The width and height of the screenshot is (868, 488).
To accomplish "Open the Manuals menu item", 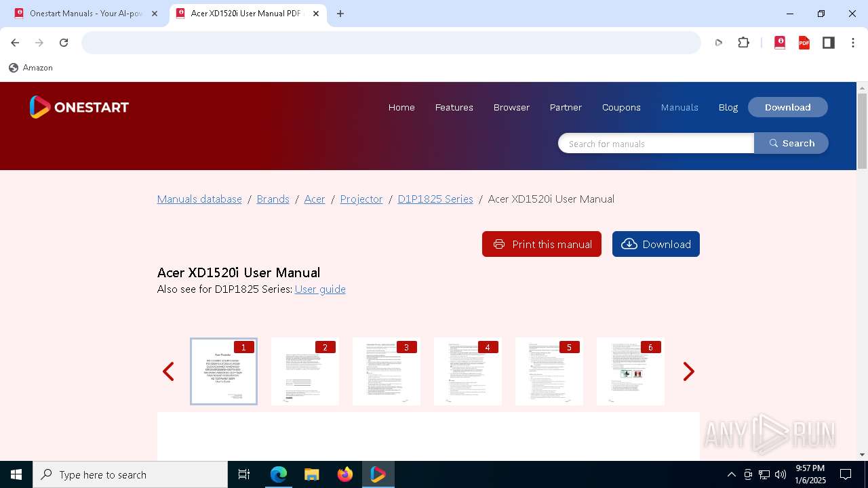I will (679, 107).
